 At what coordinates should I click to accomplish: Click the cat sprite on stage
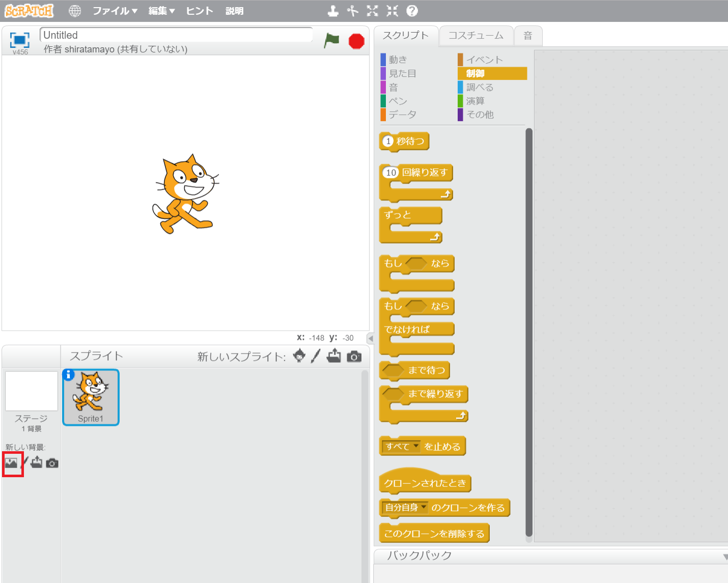pyautogui.click(x=186, y=194)
